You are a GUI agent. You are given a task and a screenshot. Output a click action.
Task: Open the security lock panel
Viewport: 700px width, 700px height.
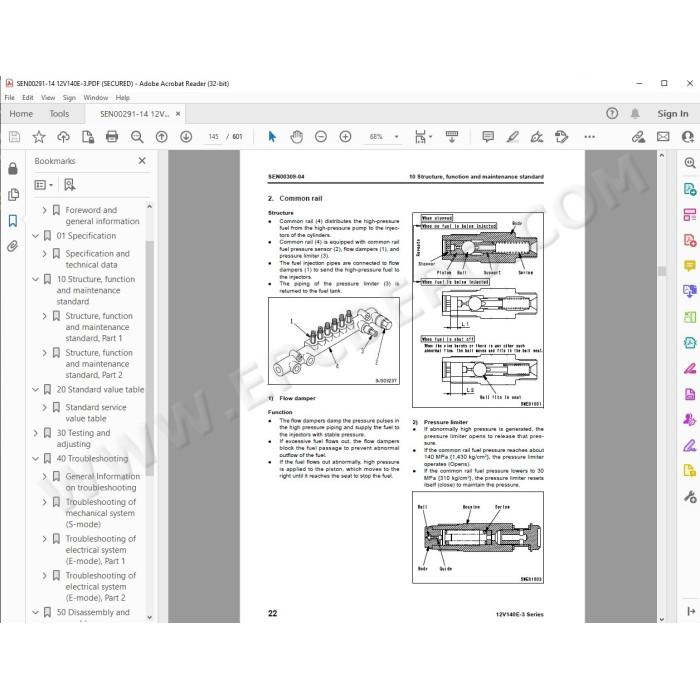[13, 168]
